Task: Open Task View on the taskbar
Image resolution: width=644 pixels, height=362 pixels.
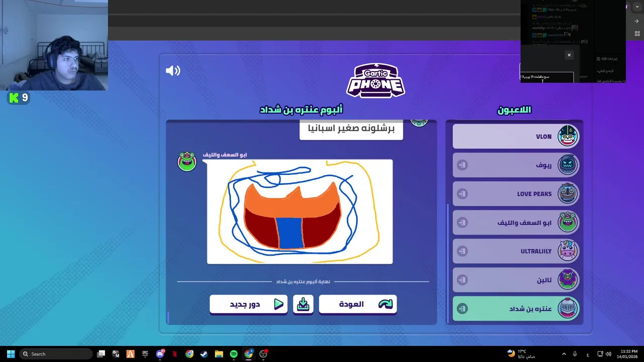Action: (x=101, y=354)
